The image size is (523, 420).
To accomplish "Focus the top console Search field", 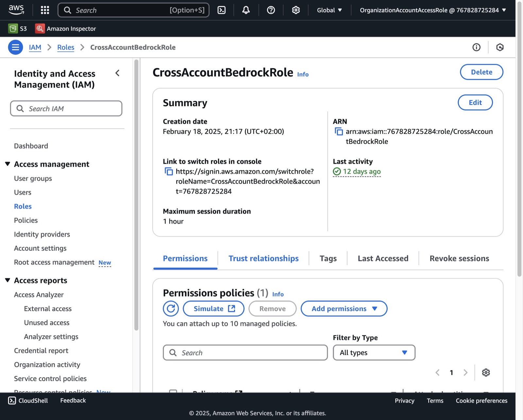I will tap(133, 10).
